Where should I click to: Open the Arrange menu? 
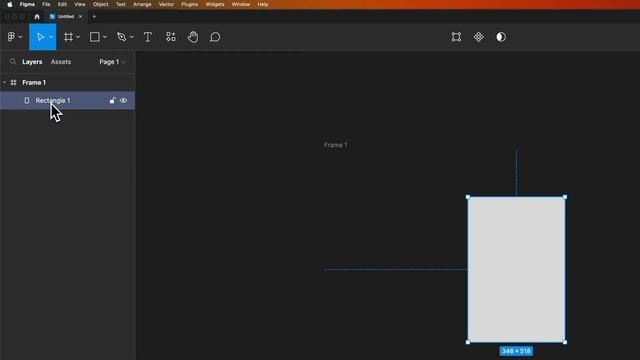pos(142,4)
